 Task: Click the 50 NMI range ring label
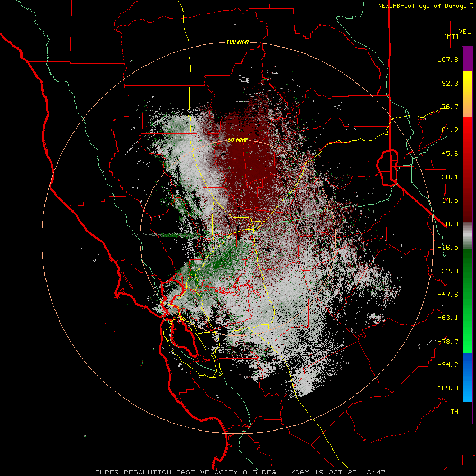tap(237, 140)
